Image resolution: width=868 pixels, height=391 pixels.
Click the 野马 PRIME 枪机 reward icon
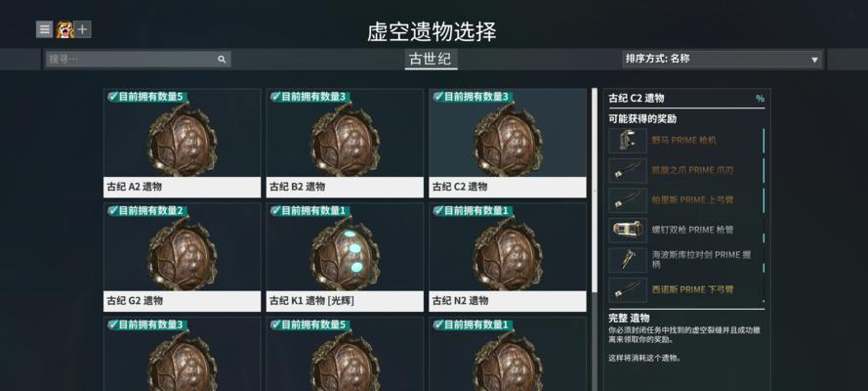point(628,141)
